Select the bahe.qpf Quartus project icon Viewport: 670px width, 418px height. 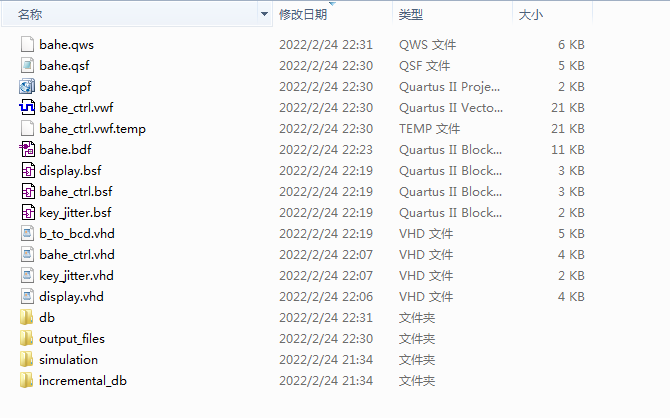coord(27,86)
